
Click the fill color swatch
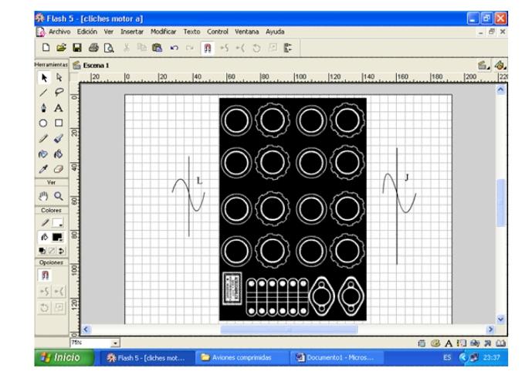click(58, 238)
